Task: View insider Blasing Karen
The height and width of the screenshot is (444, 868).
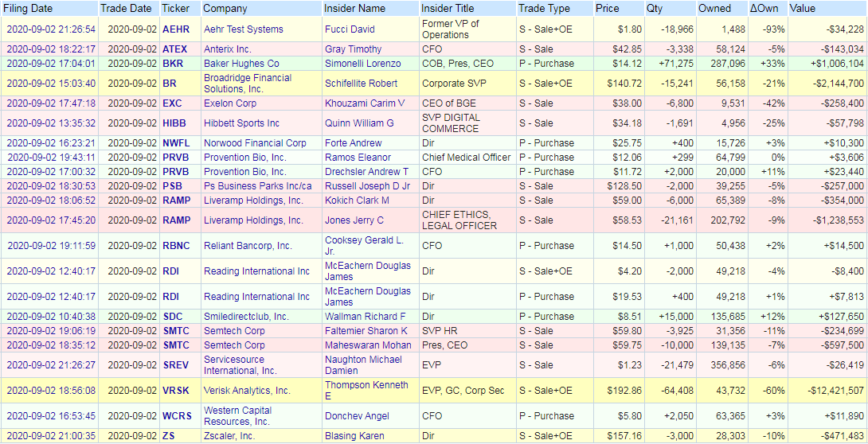Action: point(354,436)
